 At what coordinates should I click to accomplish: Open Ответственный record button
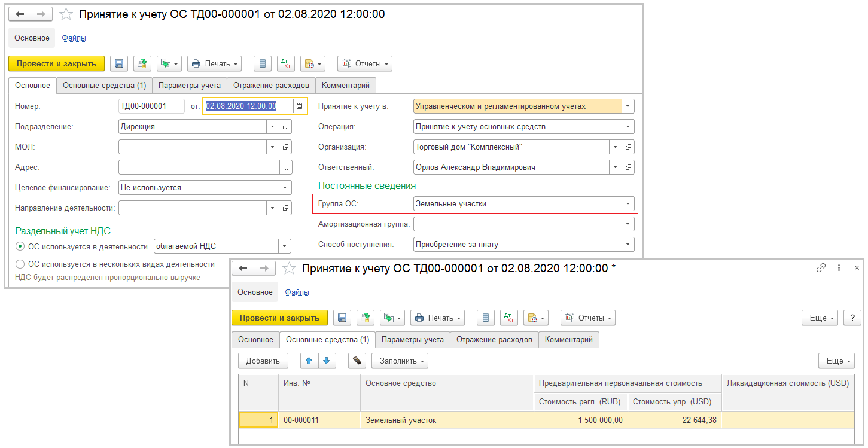coord(628,167)
